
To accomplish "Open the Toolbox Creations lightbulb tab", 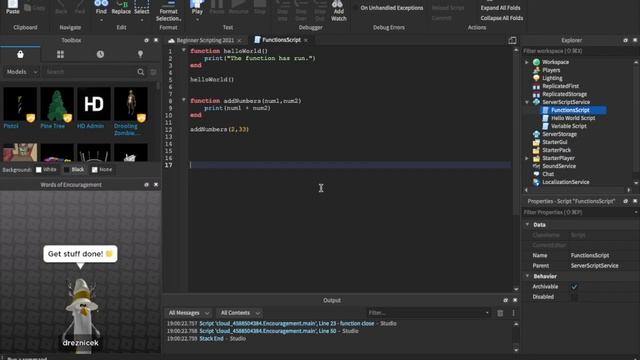I will click(140, 54).
